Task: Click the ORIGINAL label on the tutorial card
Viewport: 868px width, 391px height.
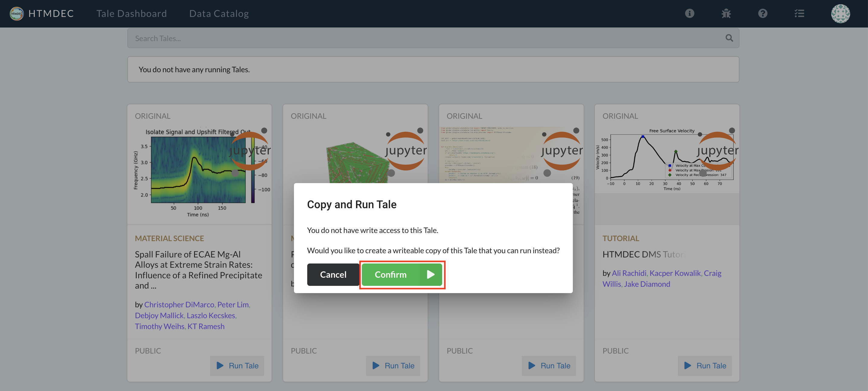Action: pyautogui.click(x=620, y=116)
